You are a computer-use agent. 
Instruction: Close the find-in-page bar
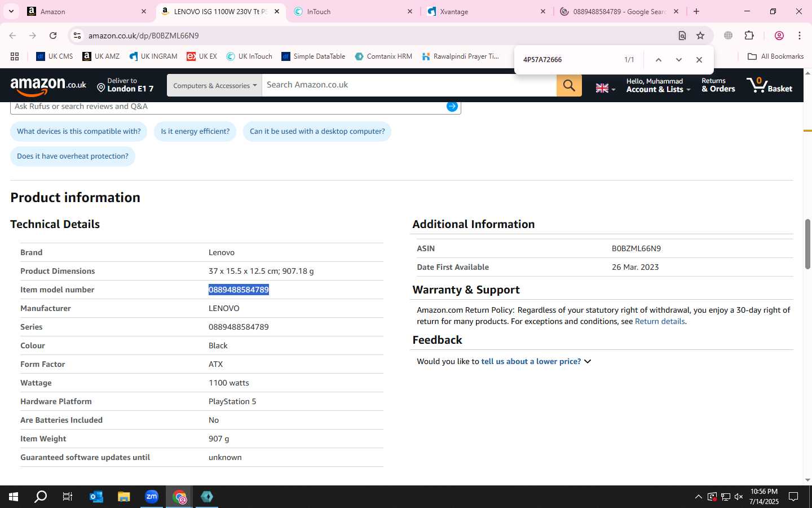point(699,60)
